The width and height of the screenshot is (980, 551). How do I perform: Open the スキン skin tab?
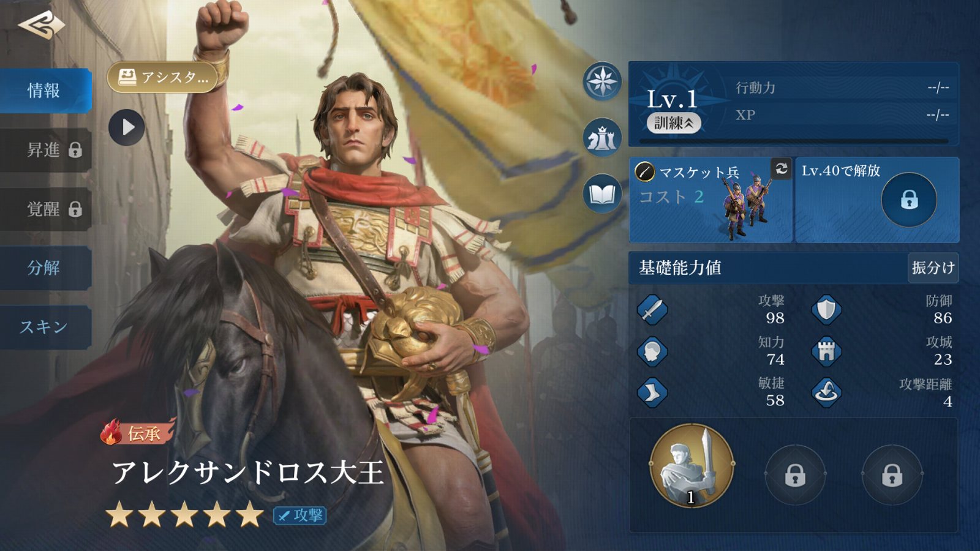45,327
